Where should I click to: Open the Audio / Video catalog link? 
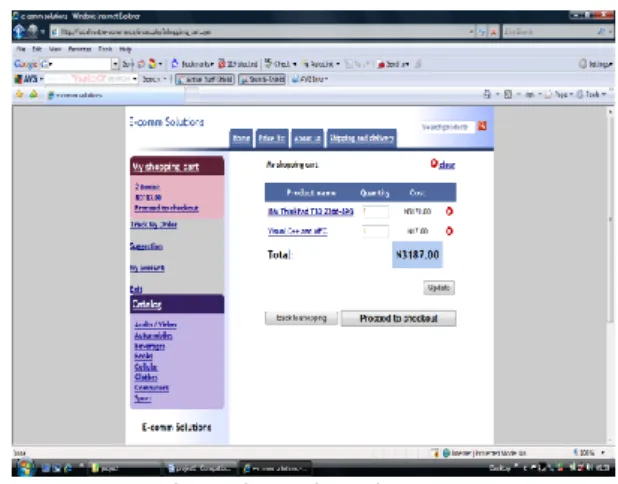155,324
